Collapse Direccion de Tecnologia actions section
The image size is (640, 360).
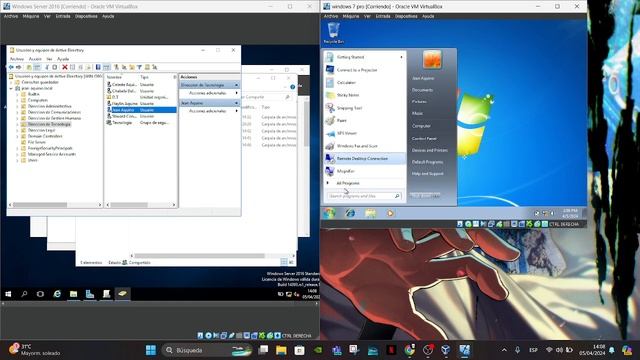point(236,85)
